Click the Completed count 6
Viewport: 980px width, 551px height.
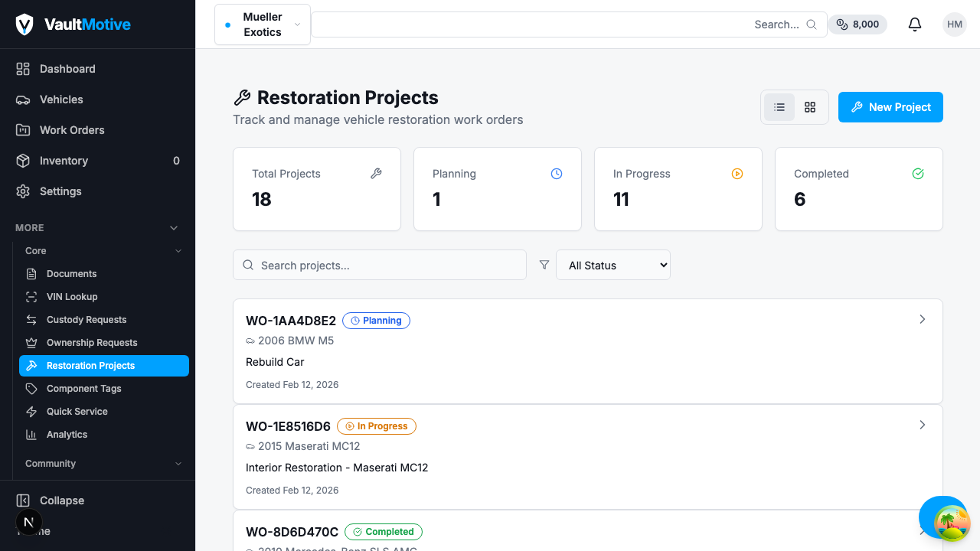coord(800,200)
